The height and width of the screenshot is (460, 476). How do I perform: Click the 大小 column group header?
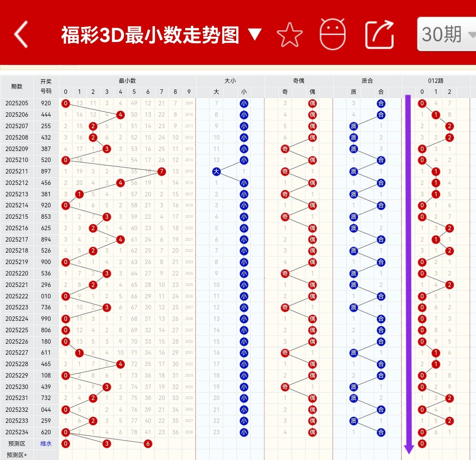click(230, 81)
